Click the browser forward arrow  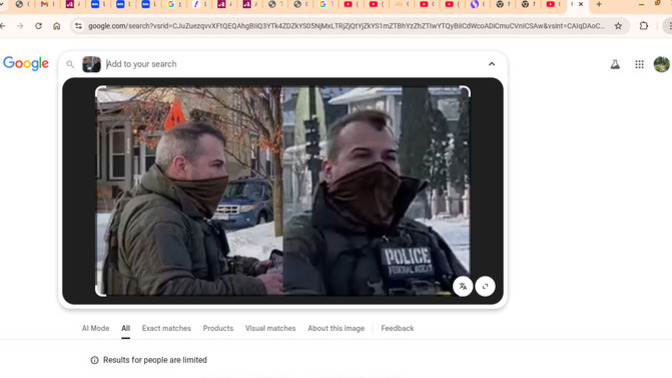20,26
